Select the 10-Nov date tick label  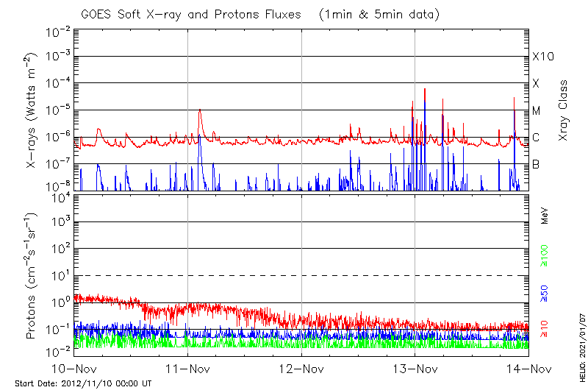pos(73,369)
